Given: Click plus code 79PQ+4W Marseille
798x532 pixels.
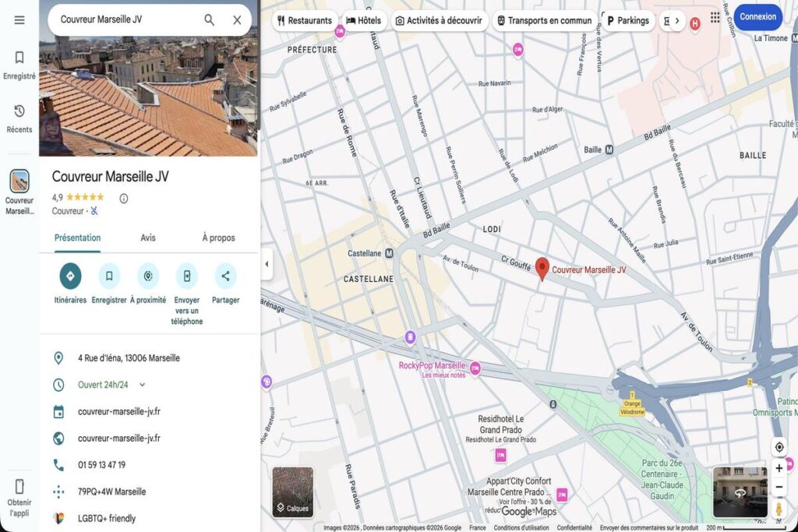Looking at the screenshot, I should click(x=111, y=491).
